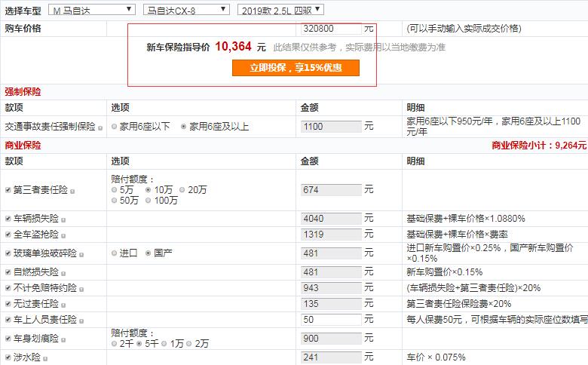Select 2万 scratch coverage amount
The height and width of the screenshot is (365, 588).
click(x=189, y=344)
